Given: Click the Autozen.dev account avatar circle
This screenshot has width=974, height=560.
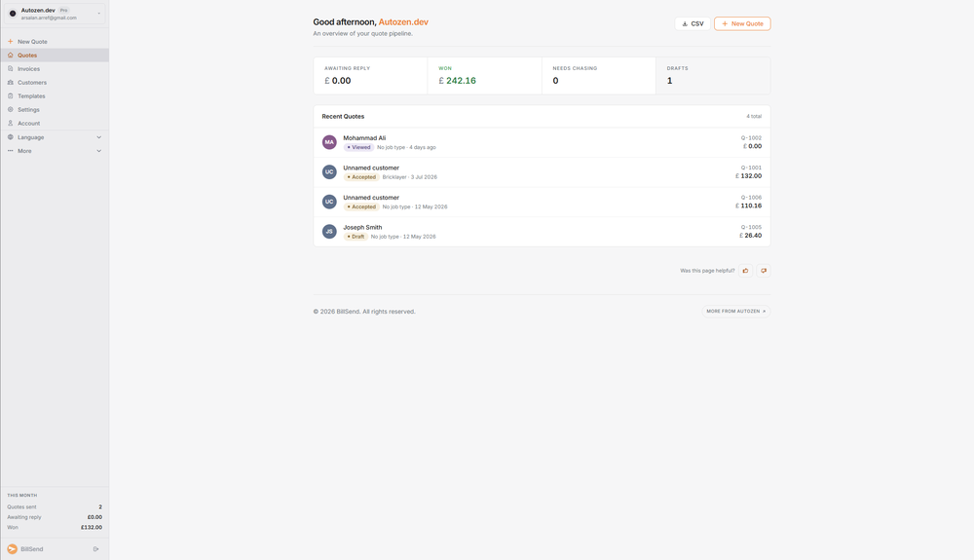Looking at the screenshot, I should pos(13,13).
